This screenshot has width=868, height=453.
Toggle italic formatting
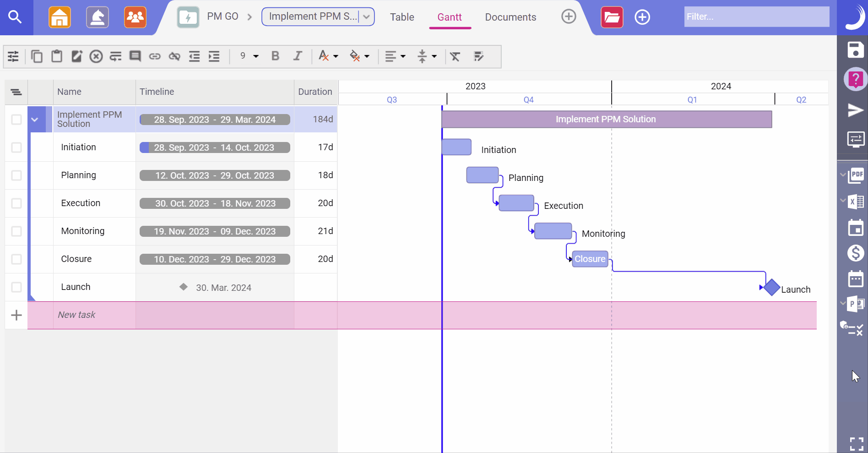click(x=298, y=56)
